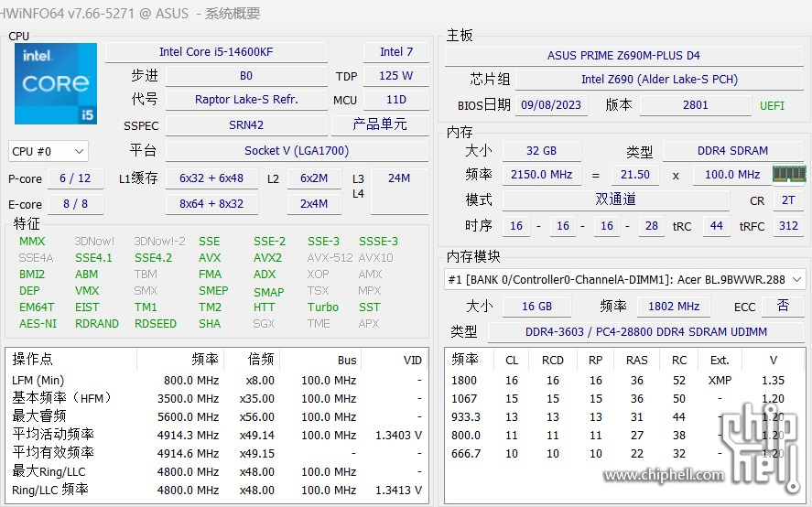Click the Intel 7 process field
This screenshot has width=812, height=507.
pyautogui.click(x=396, y=52)
